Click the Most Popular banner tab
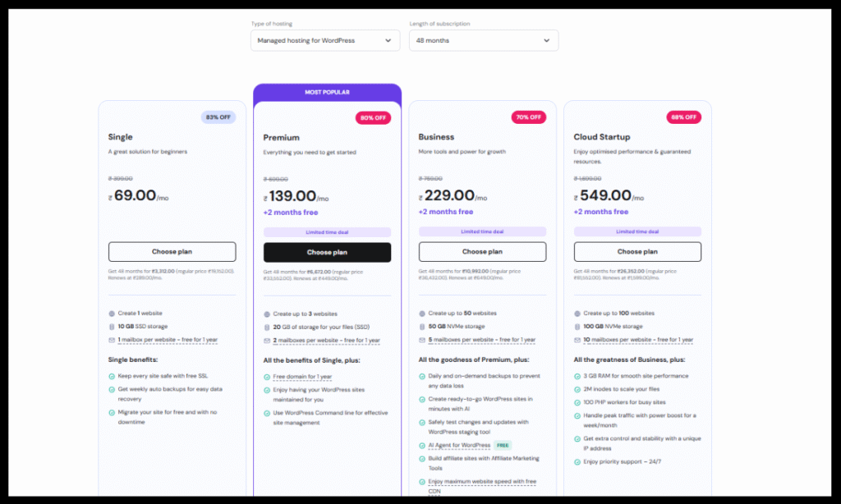Image resolution: width=841 pixels, height=504 pixels. 327,93
